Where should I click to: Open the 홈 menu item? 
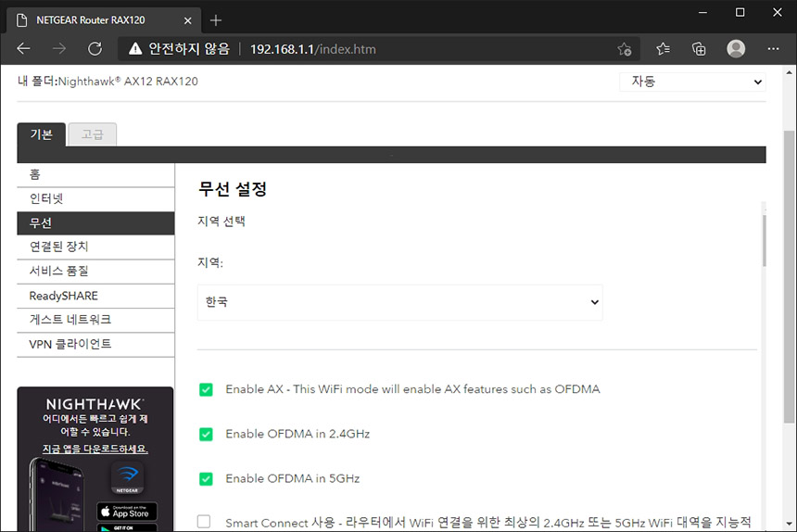95,175
